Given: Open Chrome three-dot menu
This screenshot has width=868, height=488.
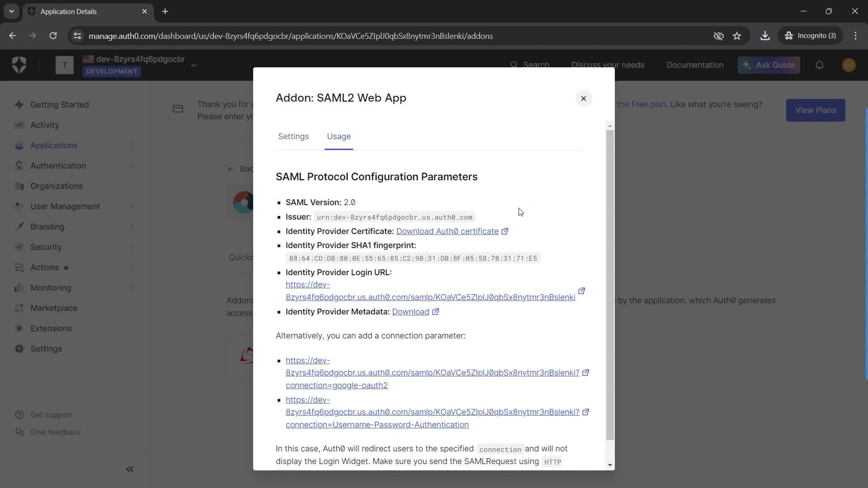Looking at the screenshot, I should click(855, 36).
